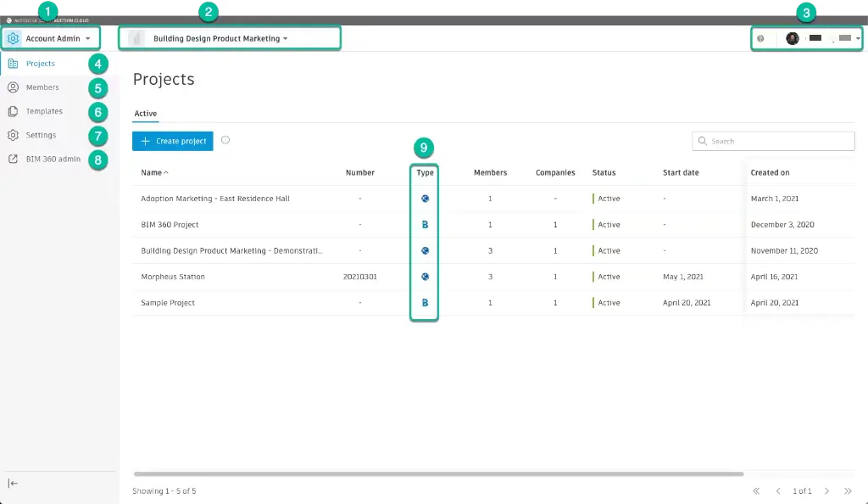Viewport: 868px width, 504px height.
Task: Expand the user profile menu arrow
Action: click(858, 38)
